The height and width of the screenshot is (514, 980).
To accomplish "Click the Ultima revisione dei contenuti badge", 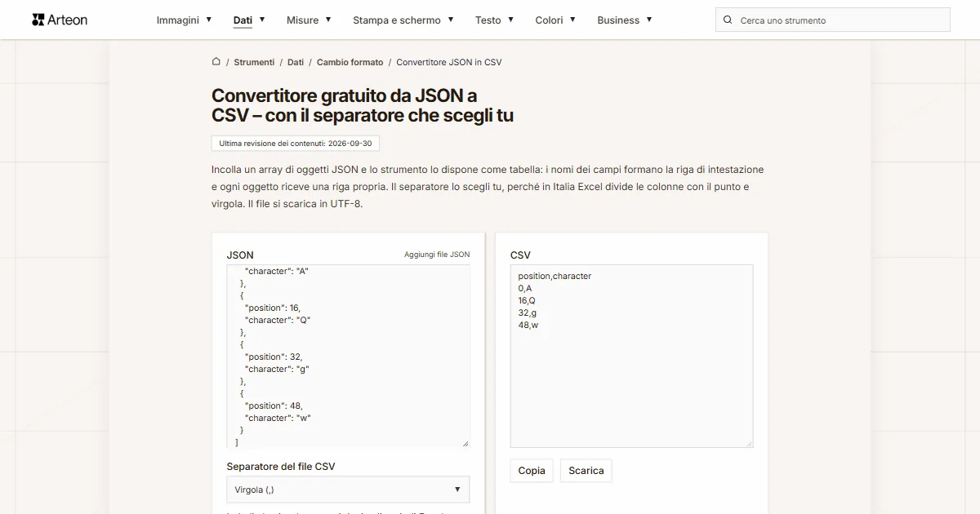I will click(x=296, y=143).
